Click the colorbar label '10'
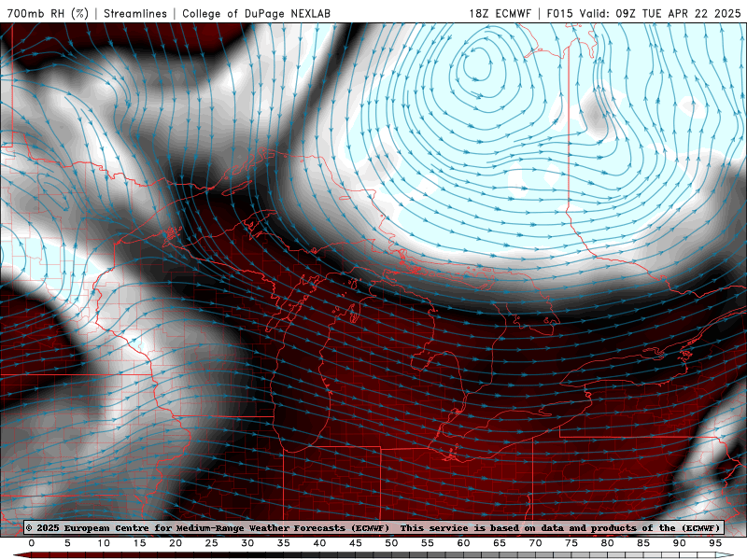 104,543
